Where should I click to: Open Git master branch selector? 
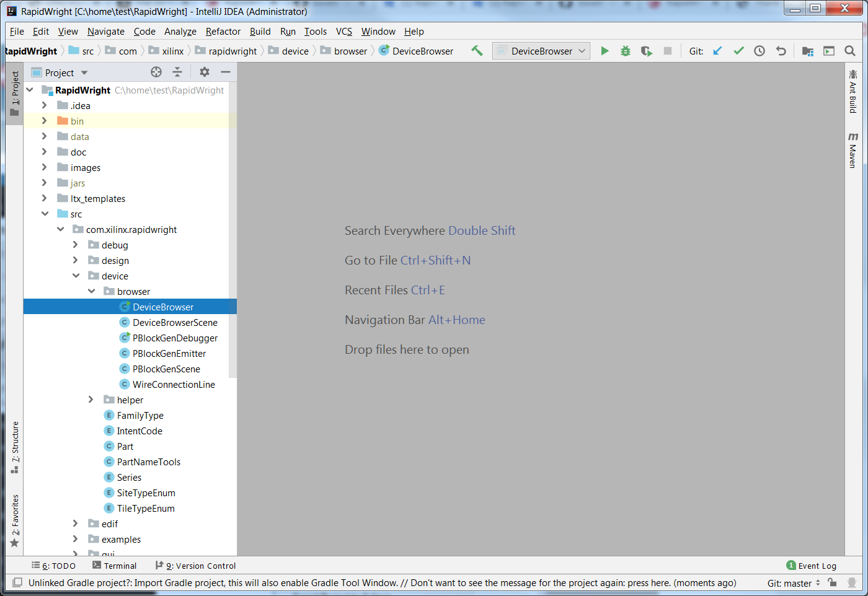point(794,583)
